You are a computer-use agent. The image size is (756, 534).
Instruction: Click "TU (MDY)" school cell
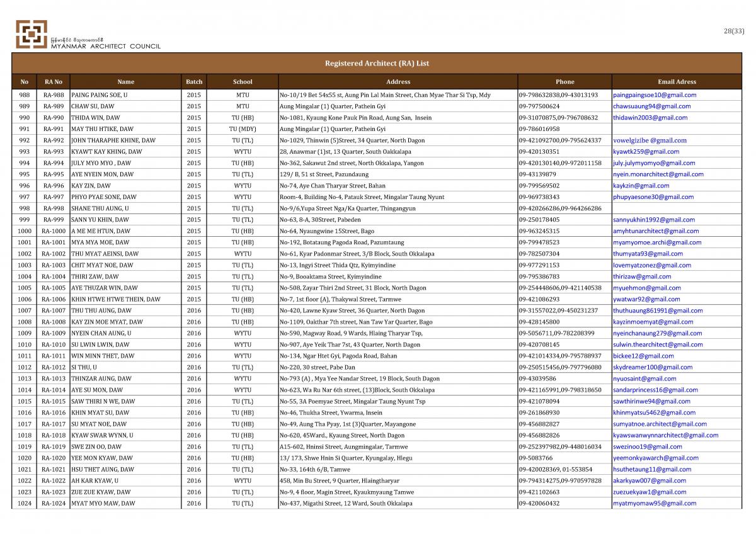243,129
